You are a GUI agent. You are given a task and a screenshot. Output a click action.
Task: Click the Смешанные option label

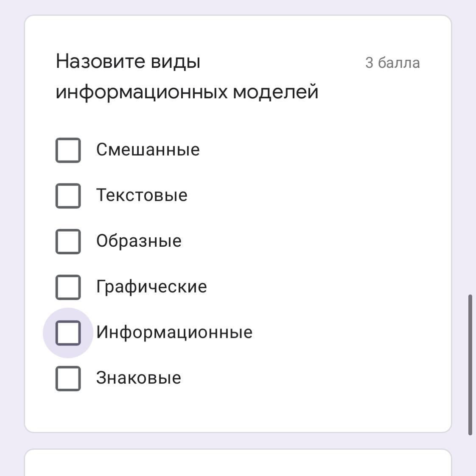tap(148, 150)
